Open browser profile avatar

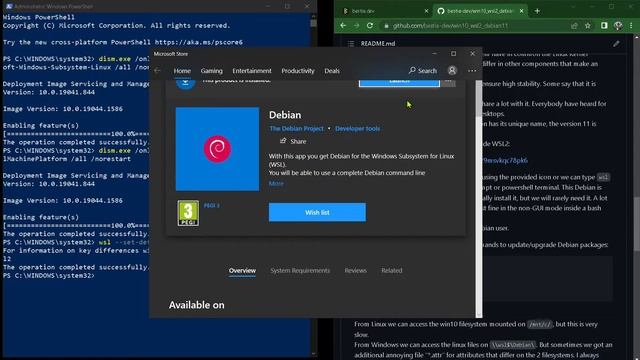coord(618,26)
